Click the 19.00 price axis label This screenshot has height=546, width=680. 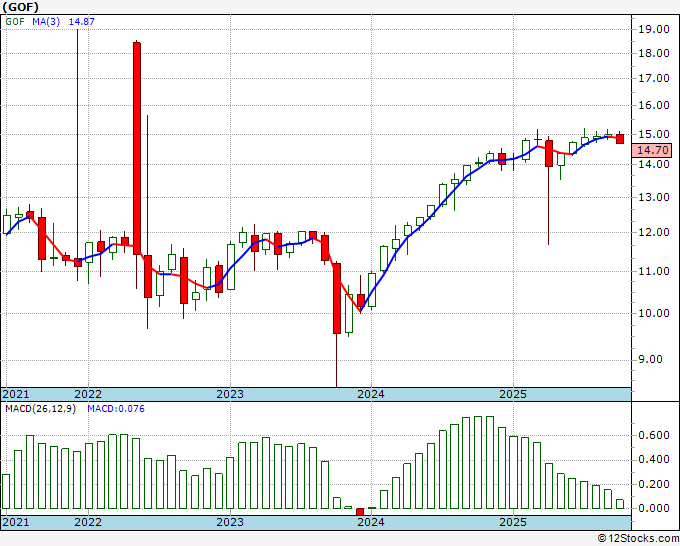654,29
